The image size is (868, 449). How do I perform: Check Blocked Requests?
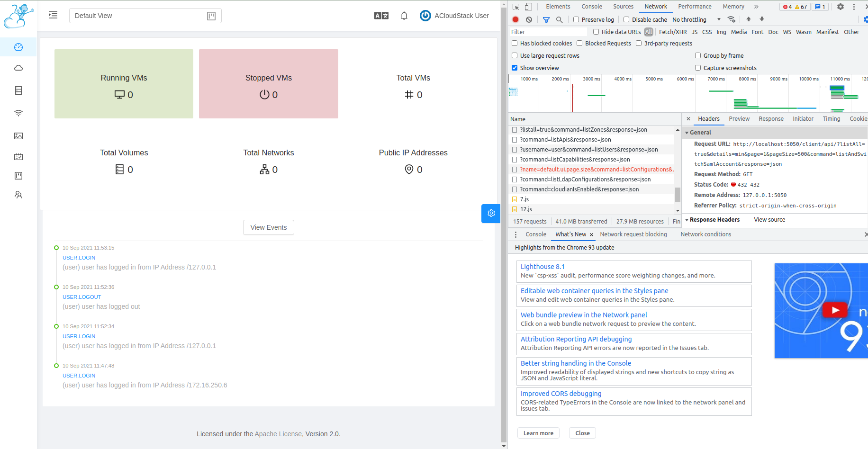[x=579, y=43]
